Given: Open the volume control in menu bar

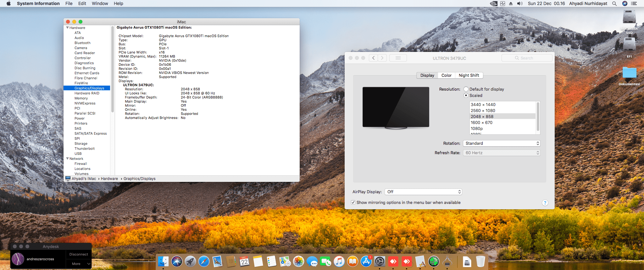Looking at the screenshot, I should (x=520, y=3).
